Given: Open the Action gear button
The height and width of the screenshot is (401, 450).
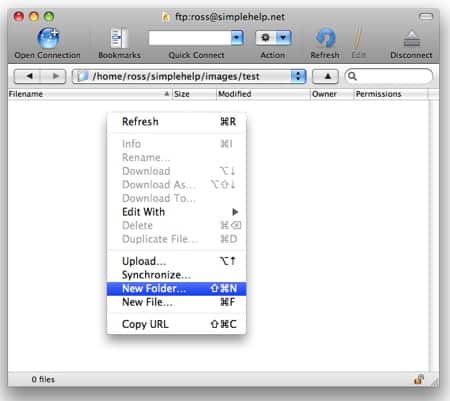Looking at the screenshot, I should (x=266, y=38).
